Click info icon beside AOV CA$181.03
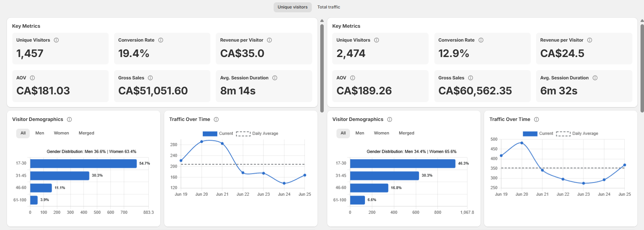644x230 pixels. 32,78
